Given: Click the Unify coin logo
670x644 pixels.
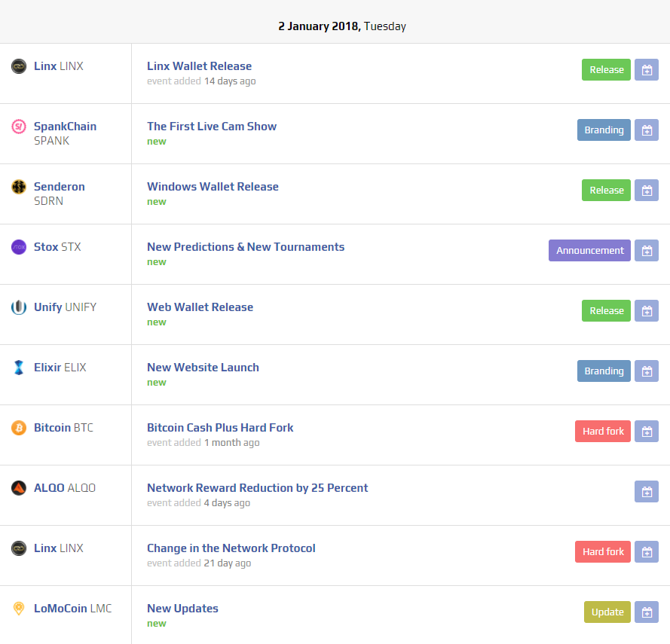Looking at the screenshot, I should point(19,307).
